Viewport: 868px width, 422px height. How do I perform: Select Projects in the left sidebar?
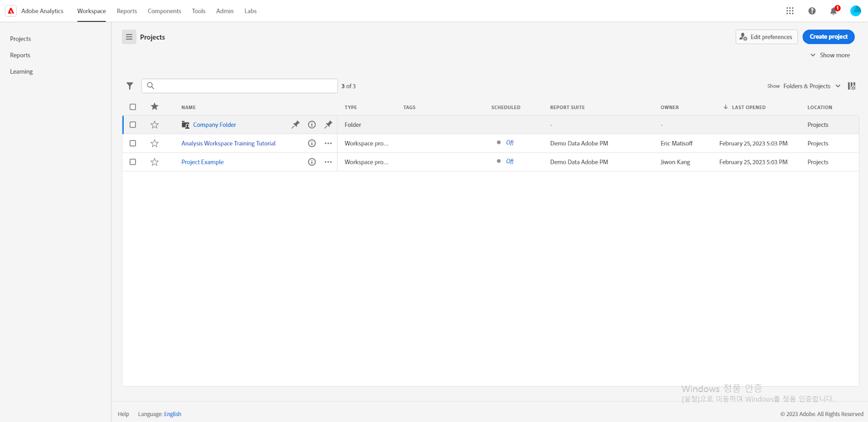coord(21,39)
